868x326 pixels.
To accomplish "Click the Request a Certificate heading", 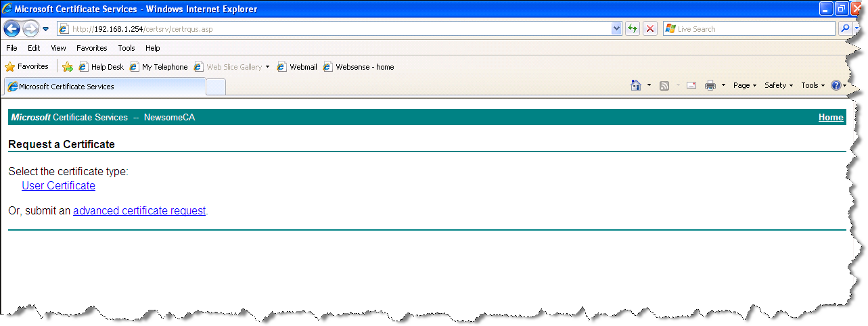I will [62, 144].
